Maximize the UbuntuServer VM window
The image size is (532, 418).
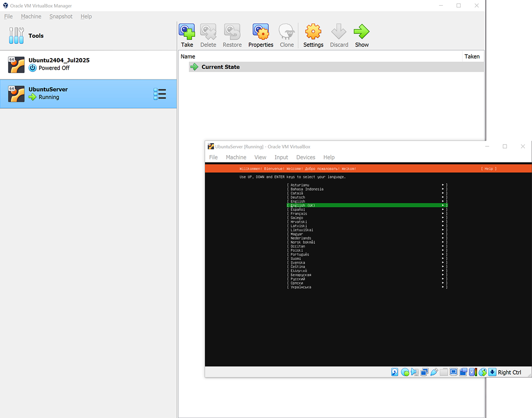pyautogui.click(x=505, y=146)
